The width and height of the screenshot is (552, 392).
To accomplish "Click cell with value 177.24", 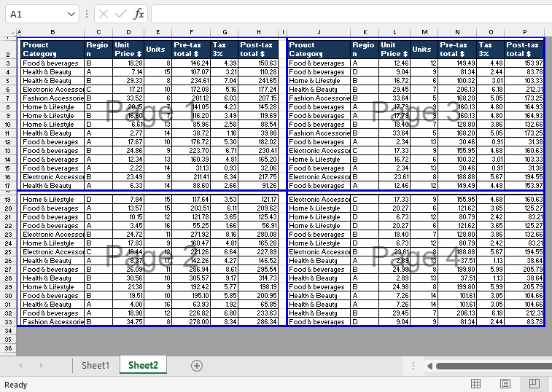I will [x=258, y=90].
